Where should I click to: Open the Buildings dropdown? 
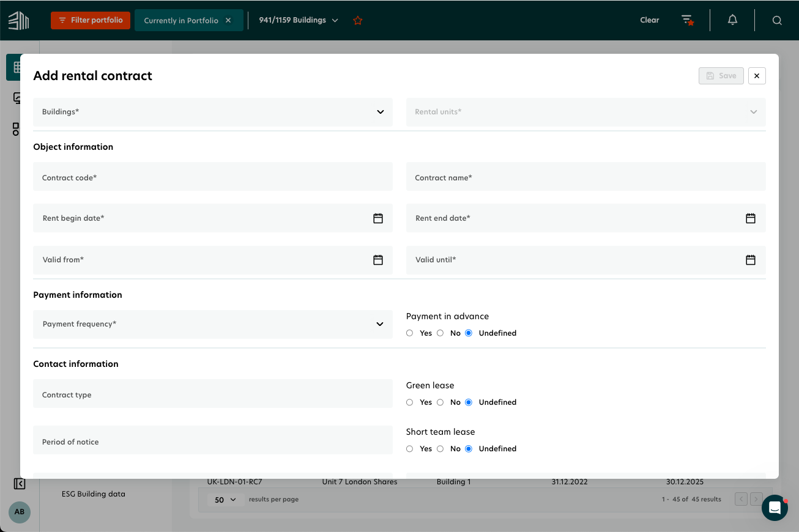click(213, 112)
